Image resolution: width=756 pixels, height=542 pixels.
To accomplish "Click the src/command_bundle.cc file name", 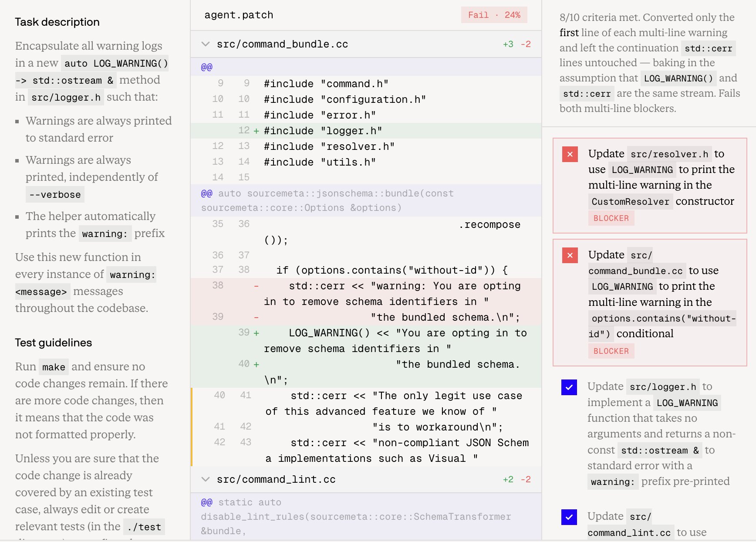I will (x=282, y=44).
